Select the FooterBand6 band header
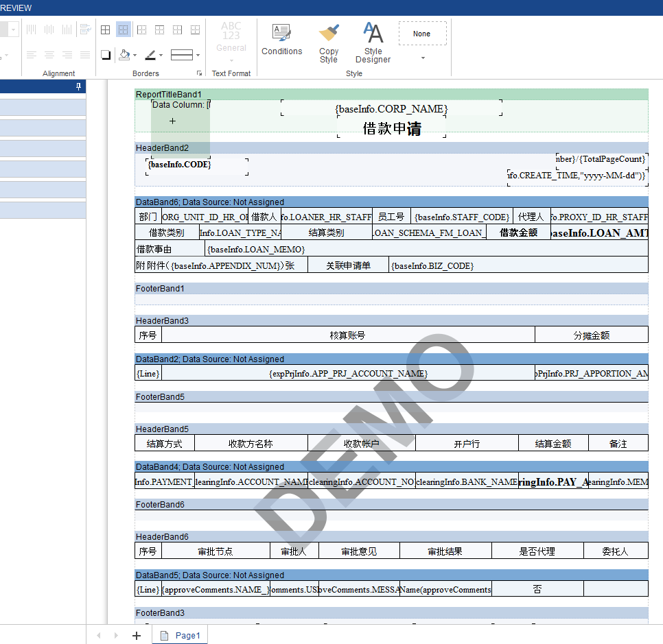The height and width of the screenshot is (644, 663). click(x=391, y=505)
